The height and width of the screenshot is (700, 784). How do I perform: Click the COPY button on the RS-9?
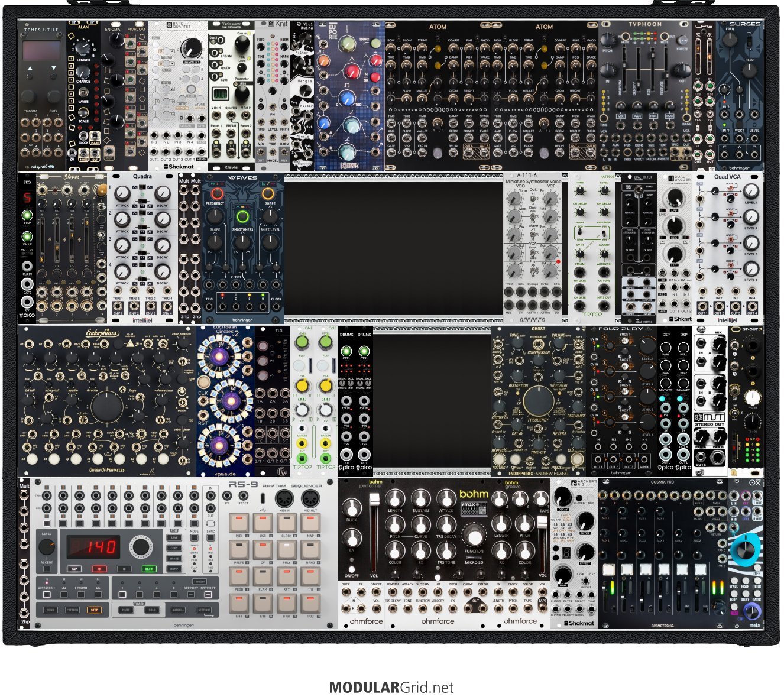click(x=174, y=548)
